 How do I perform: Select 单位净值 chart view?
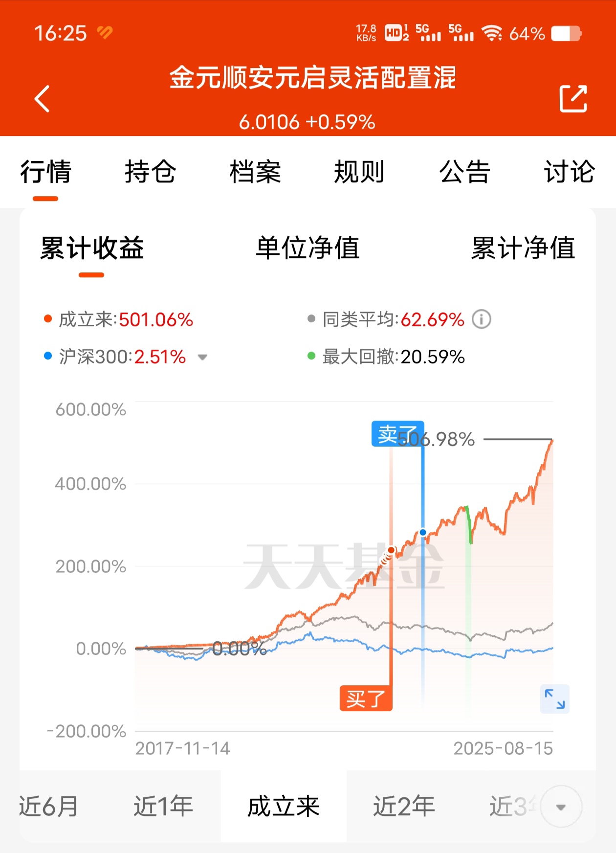308,247
